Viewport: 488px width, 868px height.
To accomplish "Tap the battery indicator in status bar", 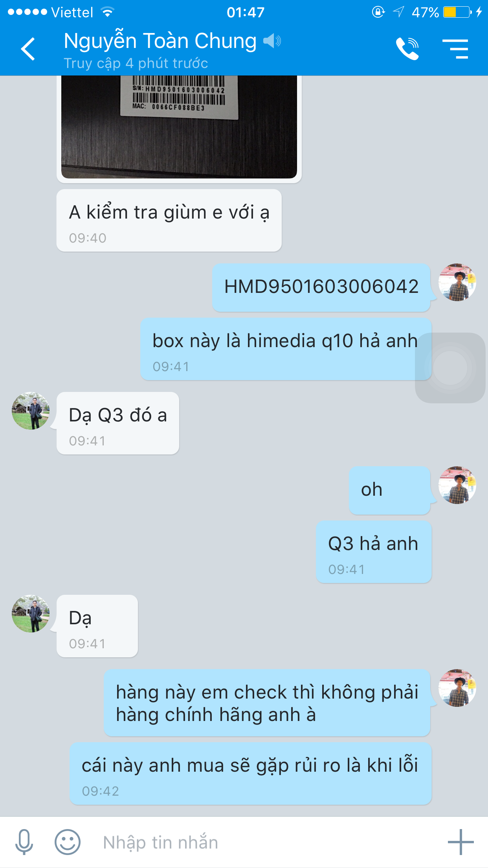I will pyautogui.click(x=457, y=12).
